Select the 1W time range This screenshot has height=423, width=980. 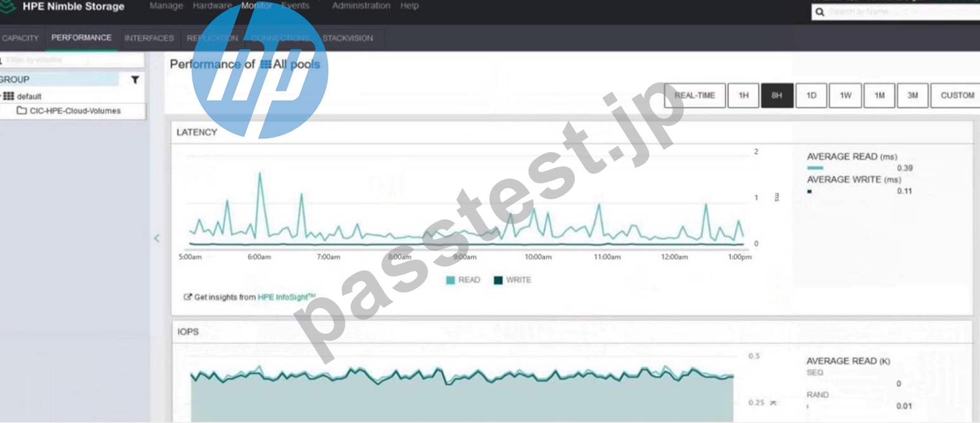845,96
